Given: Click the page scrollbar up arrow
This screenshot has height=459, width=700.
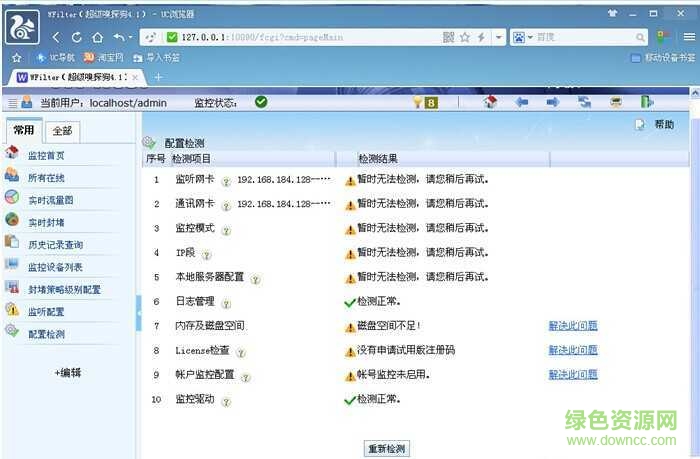Looking at the screenshot, I should [x=695, y=93].
